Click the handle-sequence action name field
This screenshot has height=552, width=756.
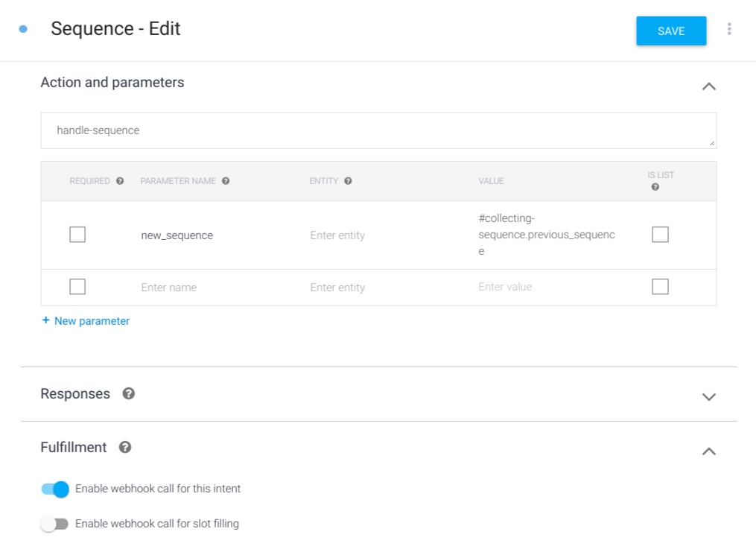378,130
